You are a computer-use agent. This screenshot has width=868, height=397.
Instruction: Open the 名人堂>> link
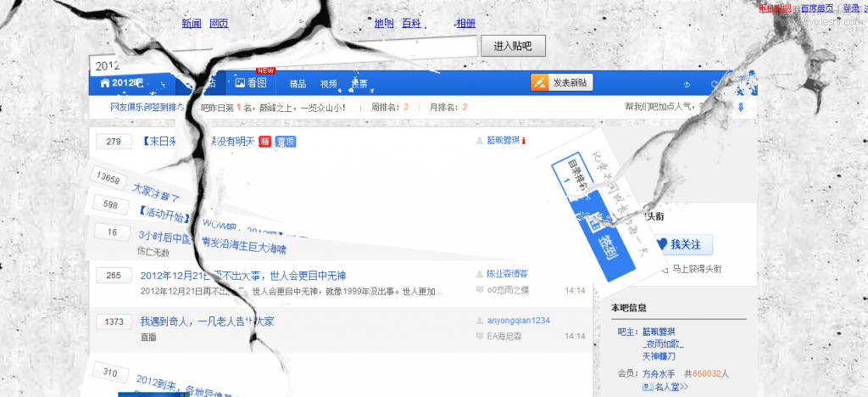coord(671,387)
